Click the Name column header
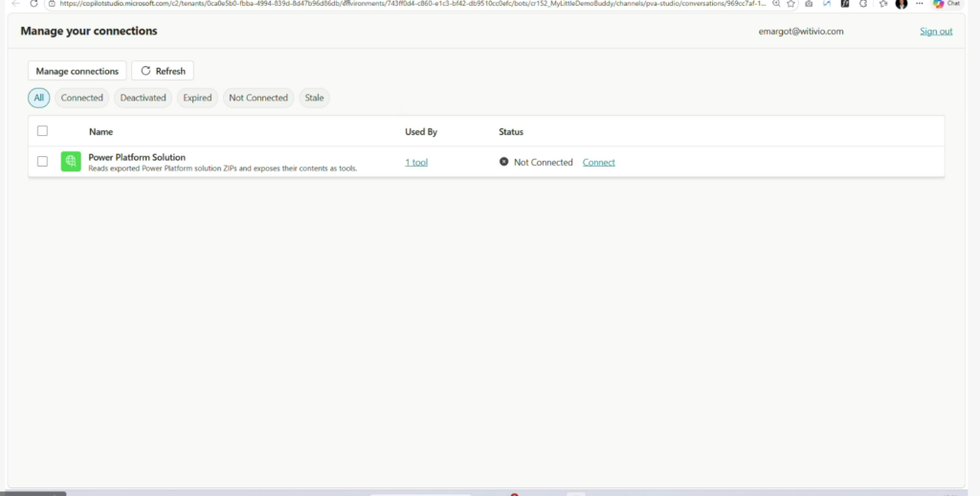Screen dimensions: 980x496 click(100, 132)
